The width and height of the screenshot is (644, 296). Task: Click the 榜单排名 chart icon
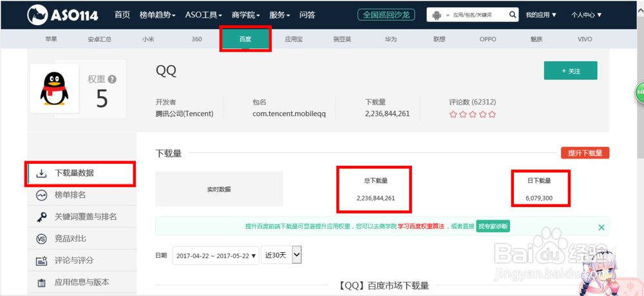coord(41,195)
